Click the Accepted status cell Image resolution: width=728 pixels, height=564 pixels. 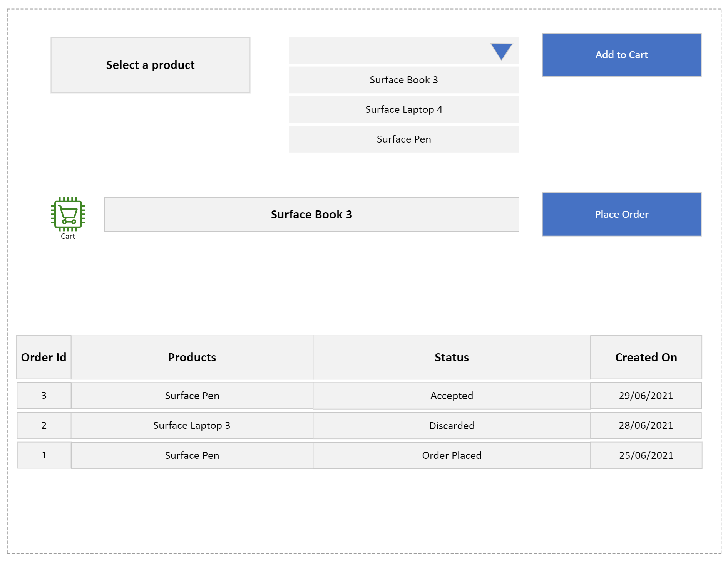pyautogui.click(x=452, y=396)
